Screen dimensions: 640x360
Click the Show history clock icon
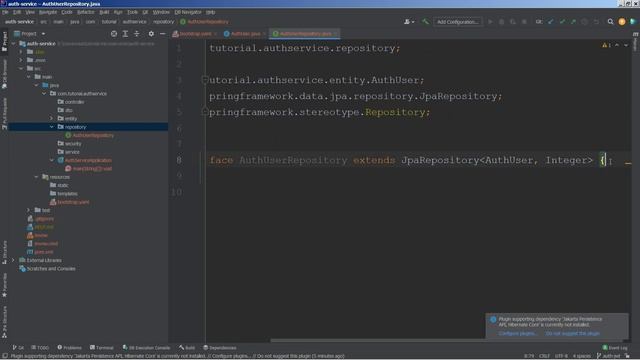[584, 22]
